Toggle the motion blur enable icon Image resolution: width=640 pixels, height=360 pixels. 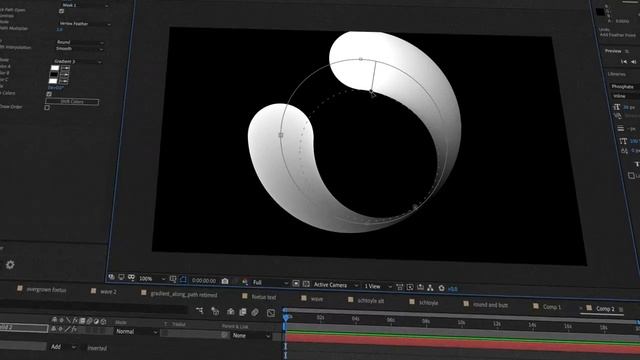pyautogui.click(x=255, y=313)
